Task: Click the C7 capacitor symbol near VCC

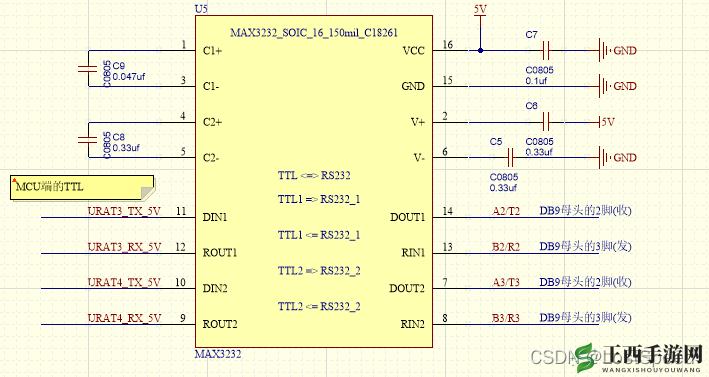Action: (545, 50)
